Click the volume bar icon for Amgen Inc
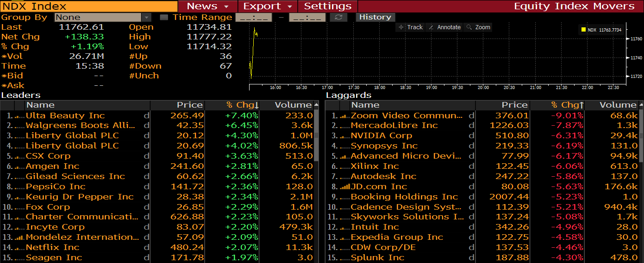This screenshot has width=644, height=263. [x=19, y=167]
